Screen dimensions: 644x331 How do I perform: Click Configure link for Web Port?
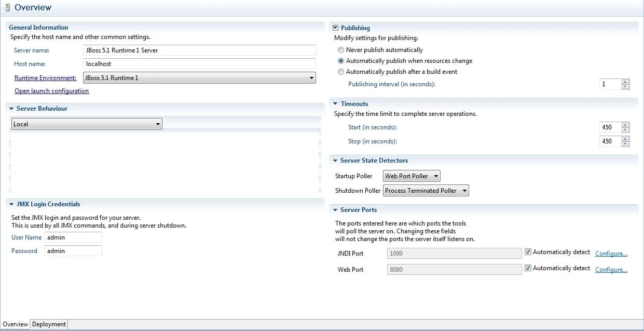click(611, 270)
